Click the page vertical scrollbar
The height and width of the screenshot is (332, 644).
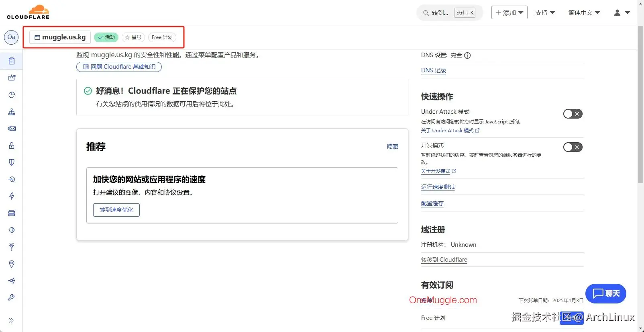[640, 104]
